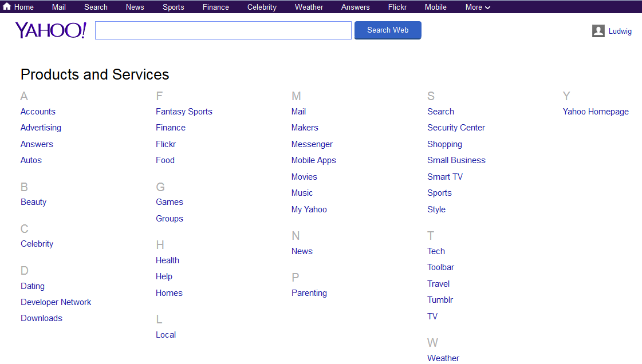The width and height of the screenshot is (642, 364).
Task: Go to News in top navigation bar
Action: tap(135, 7)
